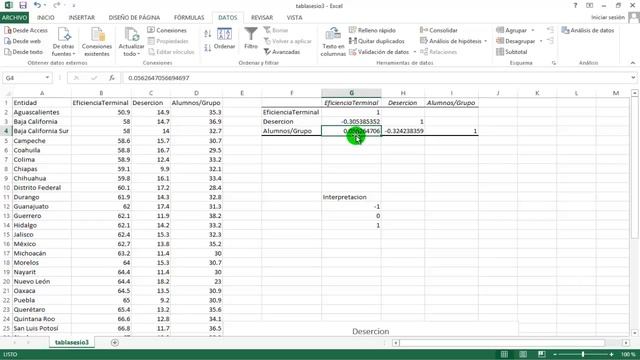Import data Desde web
The image size is (640, 360).
(23, 41)
